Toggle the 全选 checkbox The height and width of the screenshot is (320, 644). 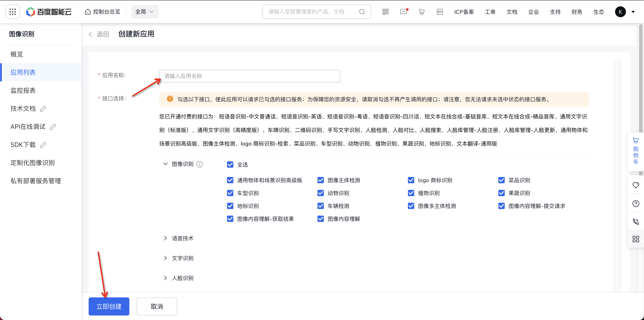(x=230, y=164)
